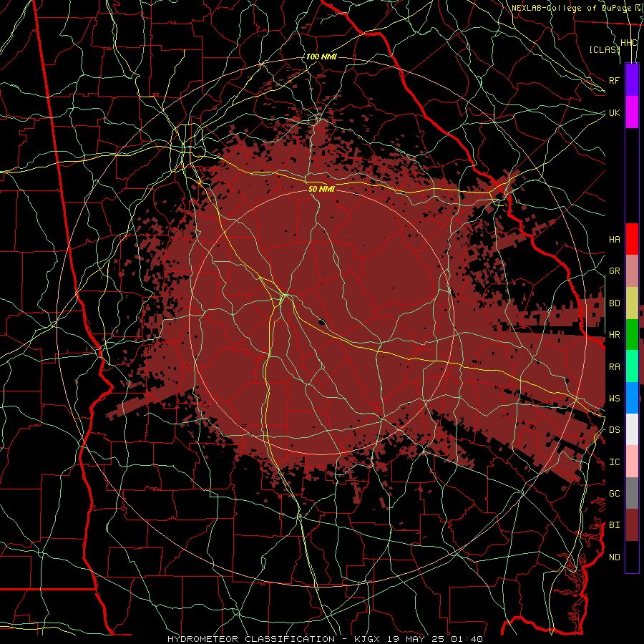Click the DS white legend swatch
Image resolution: width=644 pixels, height=644 pixels.
(632, 429)
